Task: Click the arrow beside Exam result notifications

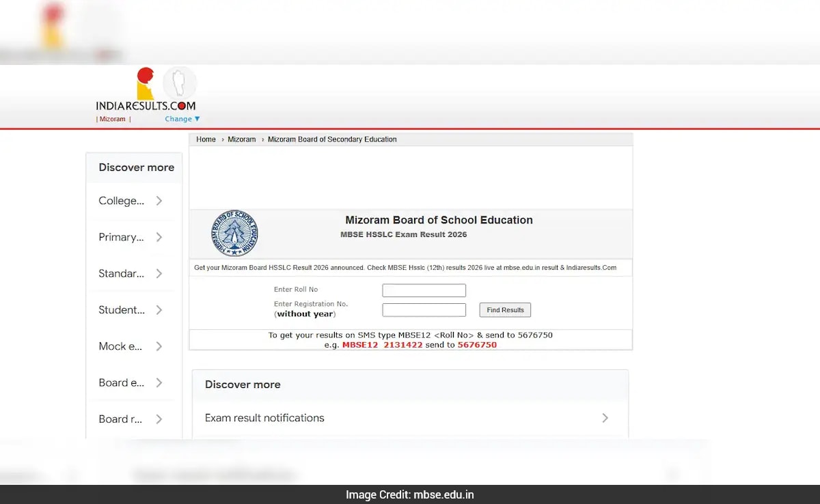Action: [x=605, y=418]
